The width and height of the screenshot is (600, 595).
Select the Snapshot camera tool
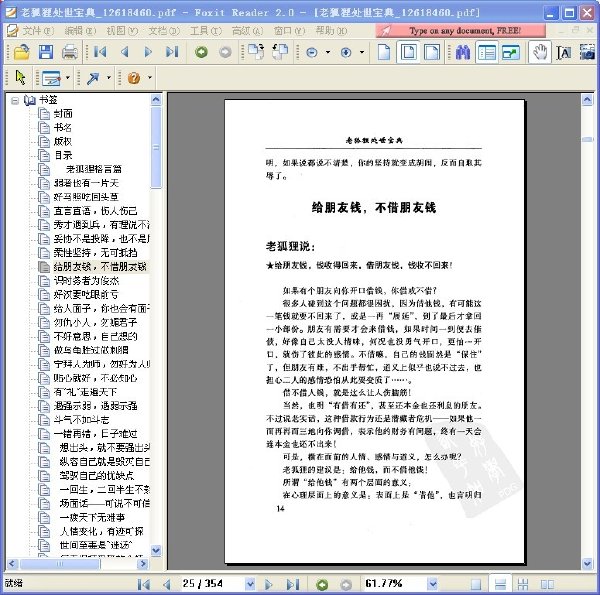click(x=587, y=52)
